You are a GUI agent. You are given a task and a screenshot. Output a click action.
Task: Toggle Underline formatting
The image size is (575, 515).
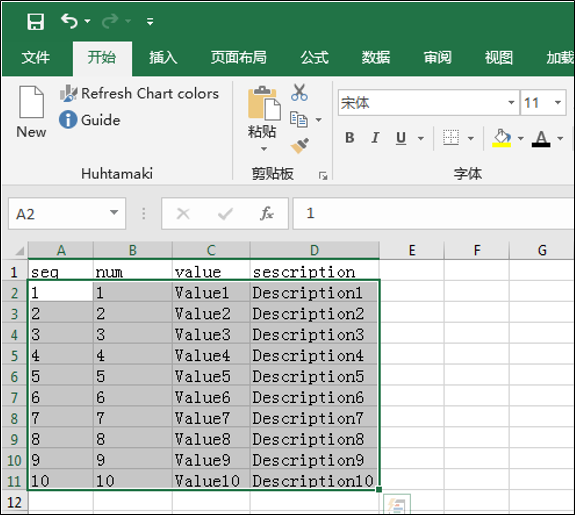401,138
